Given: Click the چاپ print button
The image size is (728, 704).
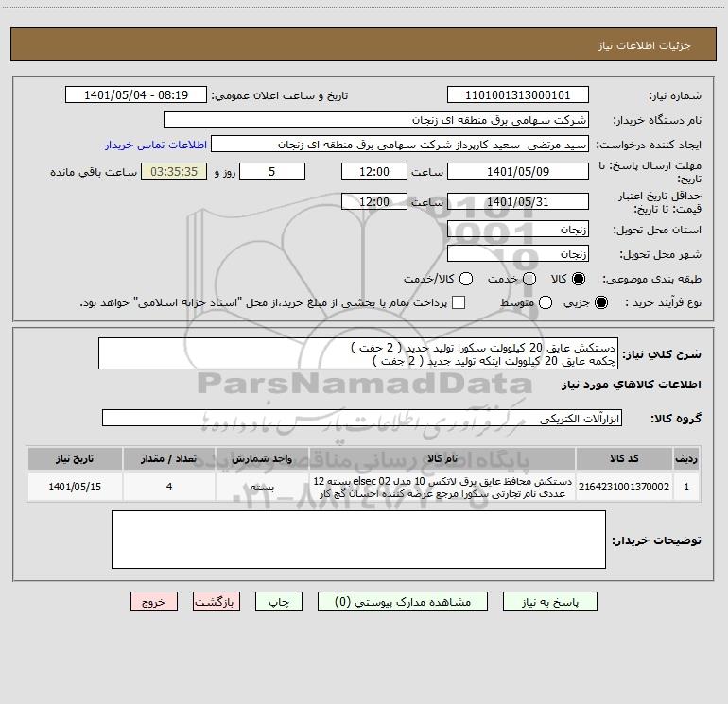Looking at the screenshot, I should (x=279, y=602).
